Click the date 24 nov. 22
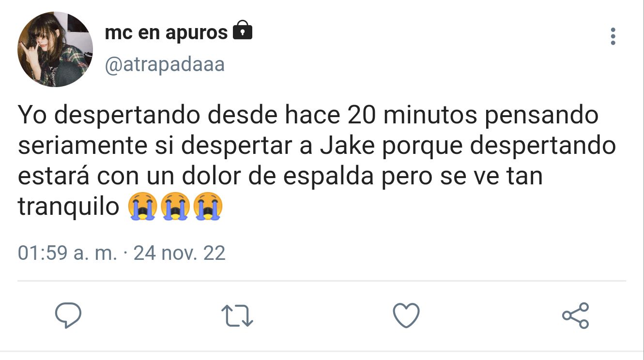644x360 pixels. [x=180, y=253]
